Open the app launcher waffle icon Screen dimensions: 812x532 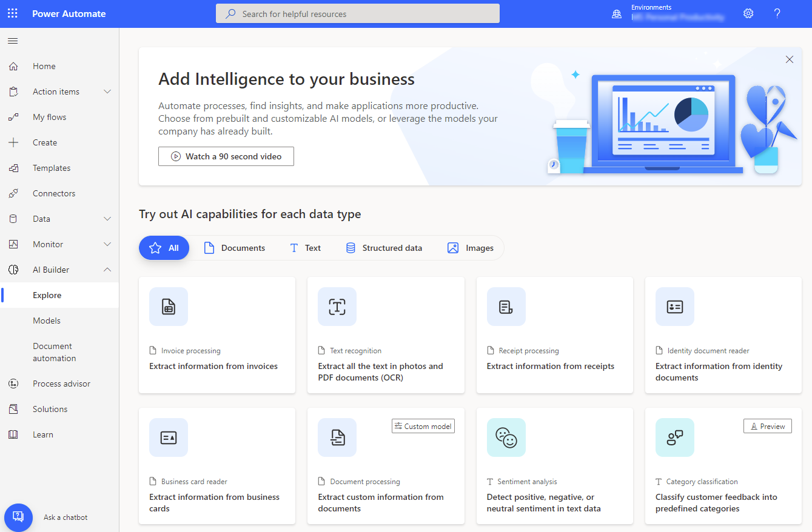[x=13, y=13]
